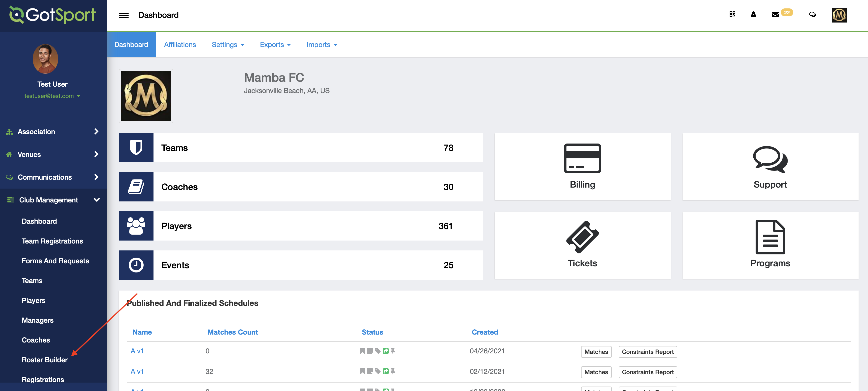Click the Communications chat icon in sidebar
The width and height of the screenshot is (868, 391).
pyautogui.click(x=9, y=177)
